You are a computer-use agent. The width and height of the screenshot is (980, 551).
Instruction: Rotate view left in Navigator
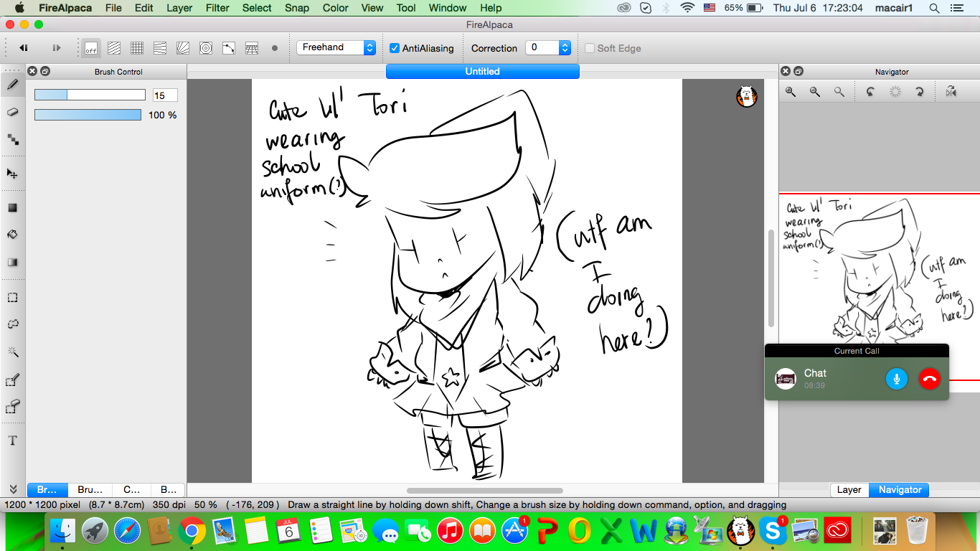click(870, 92)
